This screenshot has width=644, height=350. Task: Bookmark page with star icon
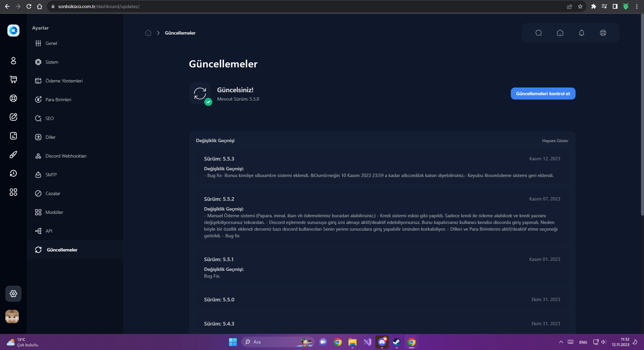coord(580,6)
